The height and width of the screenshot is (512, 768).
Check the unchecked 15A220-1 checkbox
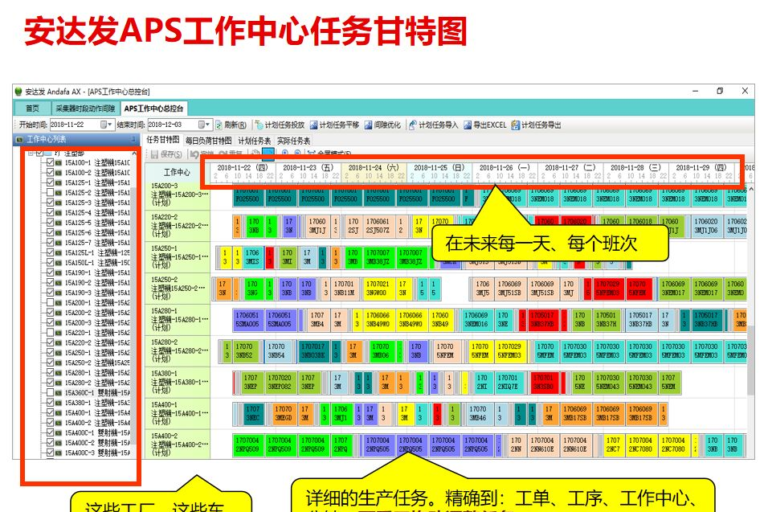(x=50, y=333)
